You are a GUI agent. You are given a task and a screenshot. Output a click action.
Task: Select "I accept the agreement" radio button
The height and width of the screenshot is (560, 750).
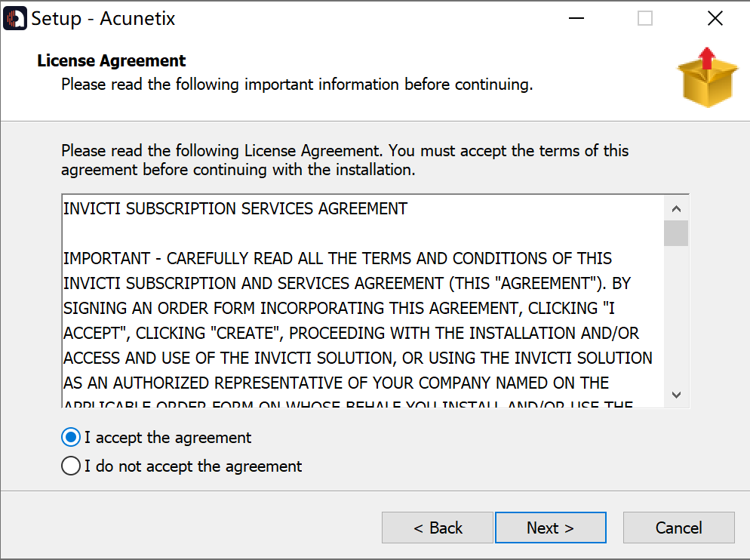click(71, 438)
